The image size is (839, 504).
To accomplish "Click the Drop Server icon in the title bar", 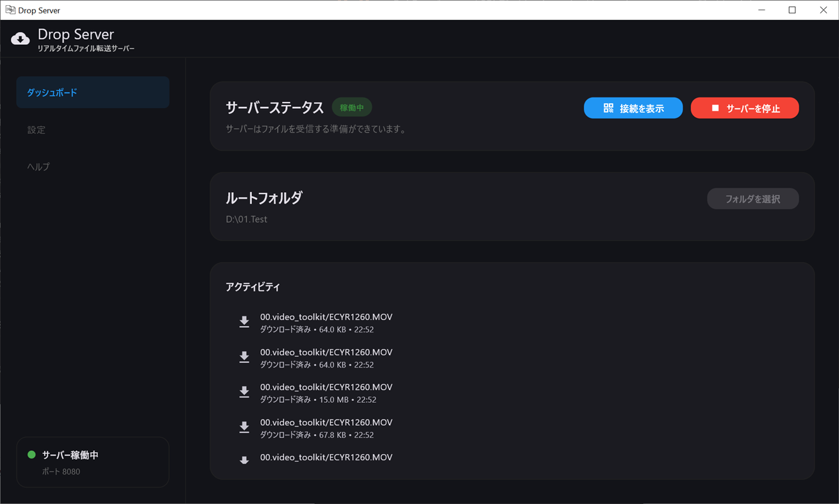I will coord(10,10).
